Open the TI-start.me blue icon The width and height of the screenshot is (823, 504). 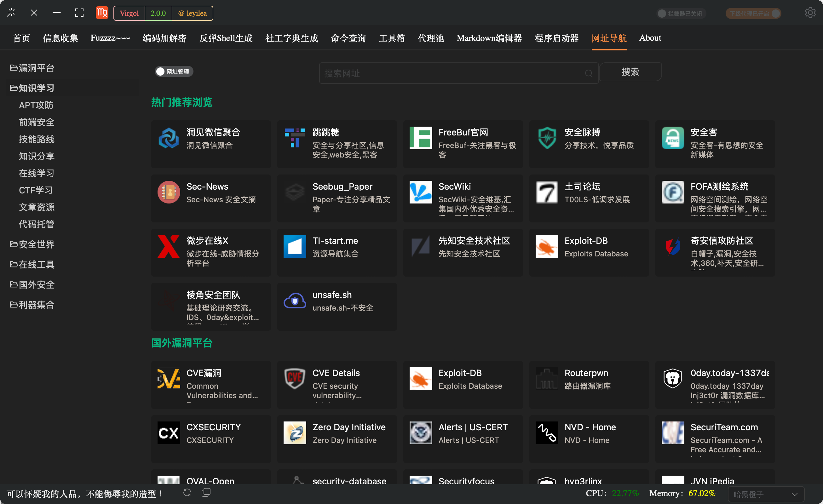tap(295, 246)
